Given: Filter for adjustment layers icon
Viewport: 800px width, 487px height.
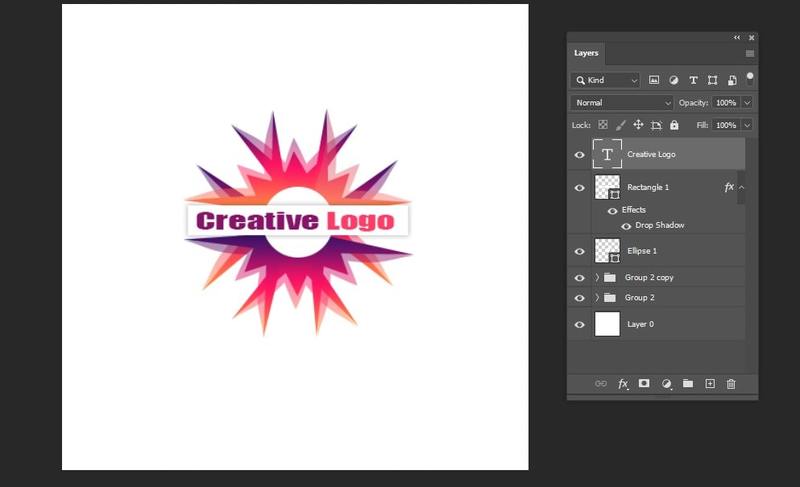Looking at the screenshot, I should point(673,80).
